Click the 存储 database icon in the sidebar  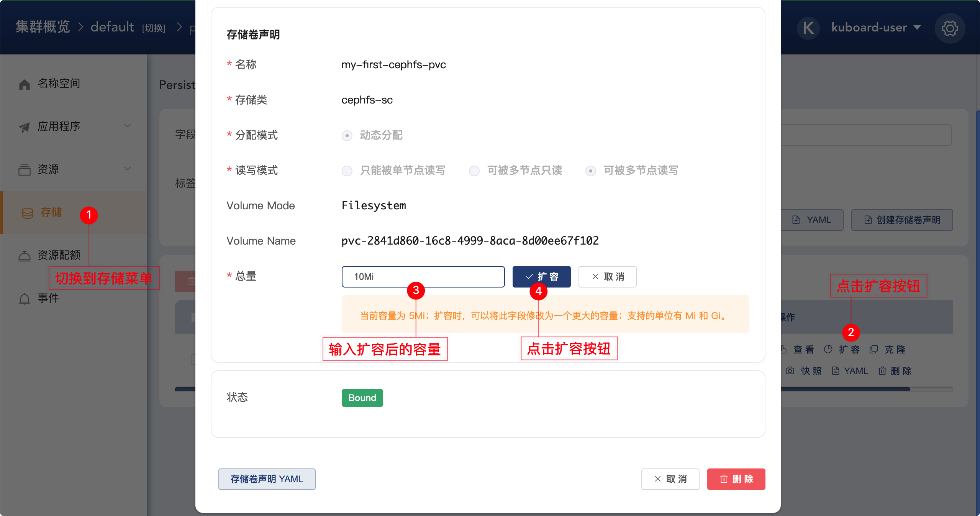click(x=27, y=213)
